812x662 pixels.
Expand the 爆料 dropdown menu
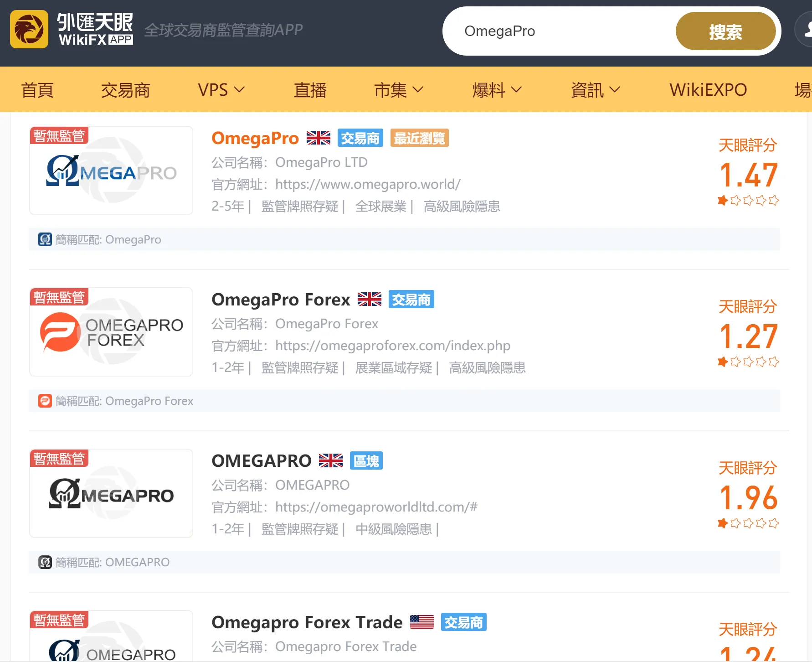(497, 90)
